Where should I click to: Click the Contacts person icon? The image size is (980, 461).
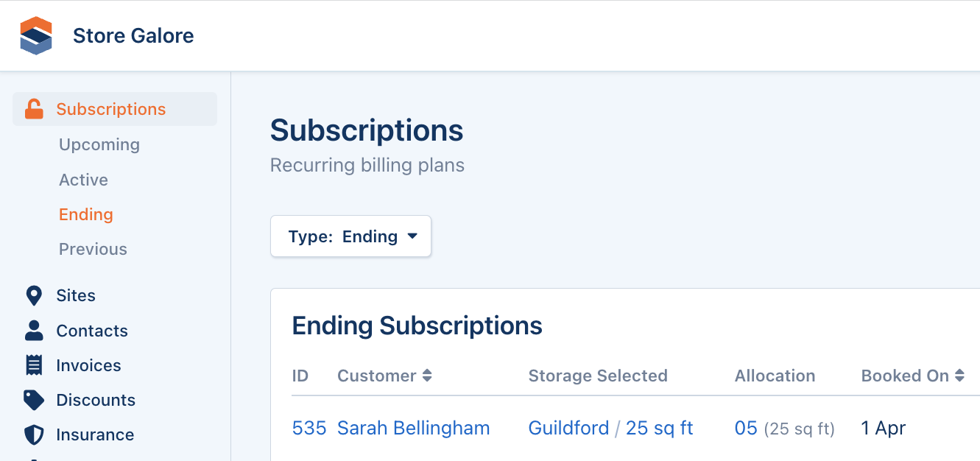coord(34,331)
